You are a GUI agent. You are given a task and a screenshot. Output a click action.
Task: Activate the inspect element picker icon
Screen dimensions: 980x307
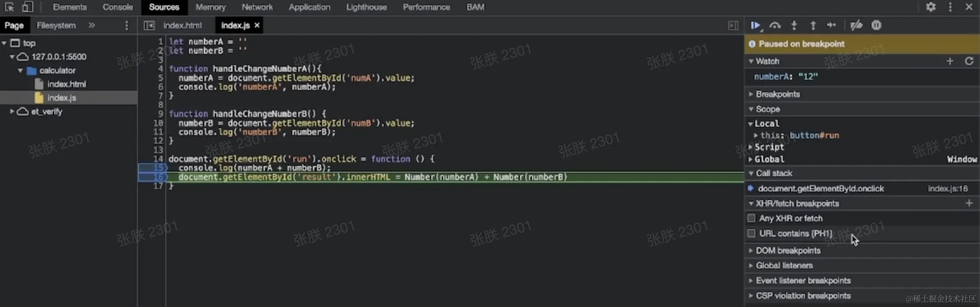point(9,7)
